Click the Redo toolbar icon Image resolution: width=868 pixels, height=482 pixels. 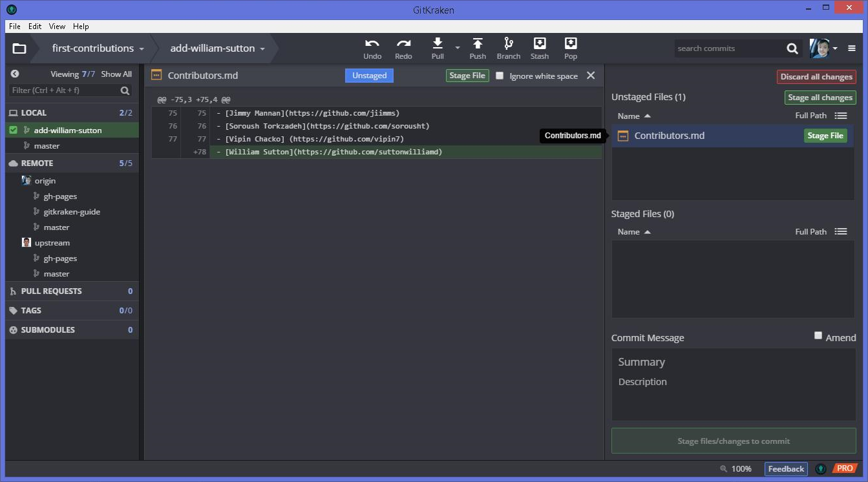point(403,43)
